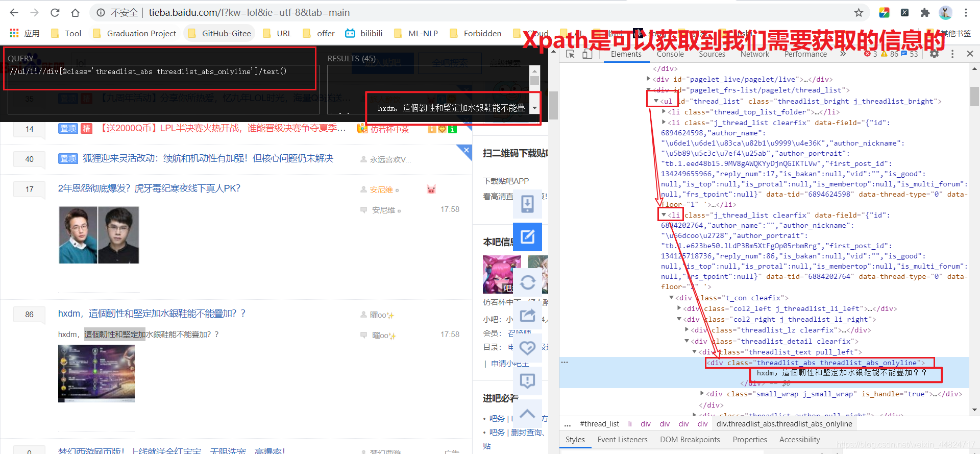Screen dimensions: 980x454
Task: Open the two-person photo thumbnail
Action: (x=99, y=235)
